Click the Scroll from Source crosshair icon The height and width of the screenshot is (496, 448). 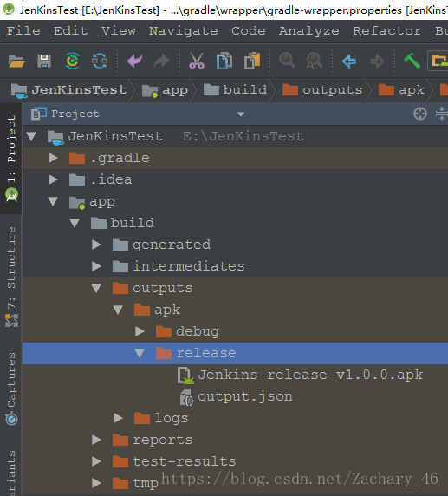click(x=420, y=114)
